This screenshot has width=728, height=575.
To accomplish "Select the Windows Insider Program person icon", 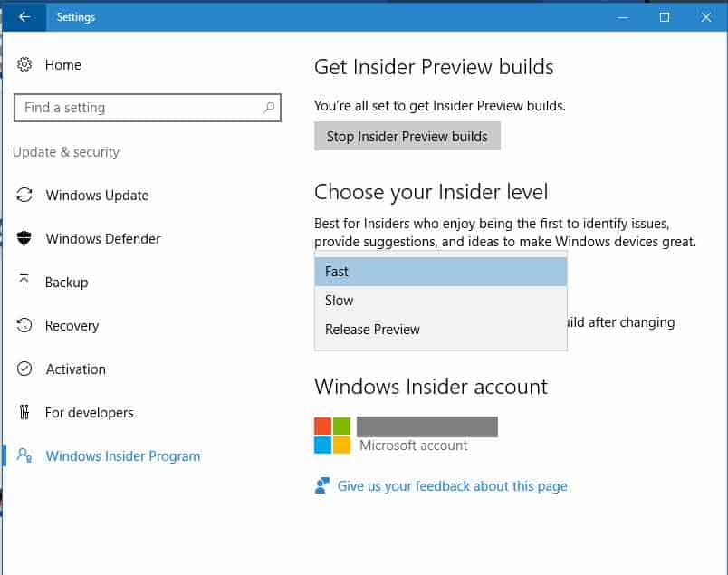I will pyautogui.click(x=26, y=455).
